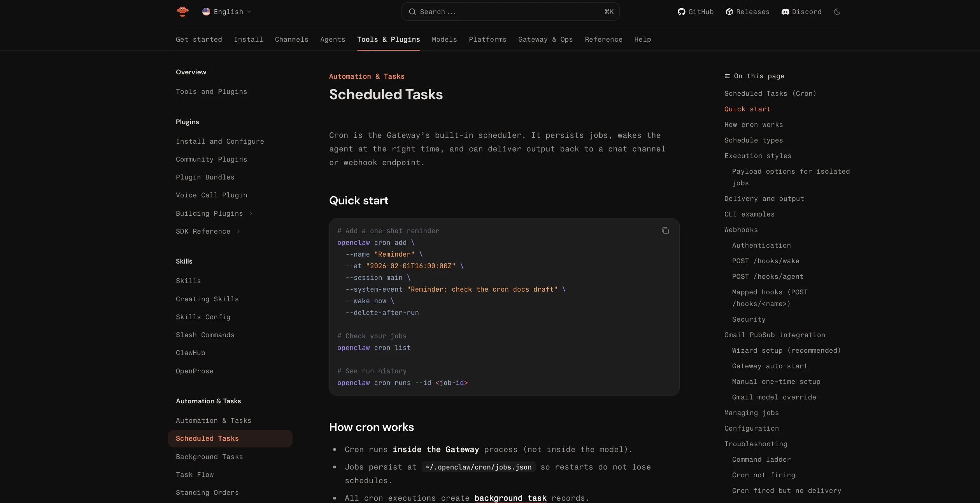Open the Discord icon link
The image size is (980, 503).
click(785, 12)
